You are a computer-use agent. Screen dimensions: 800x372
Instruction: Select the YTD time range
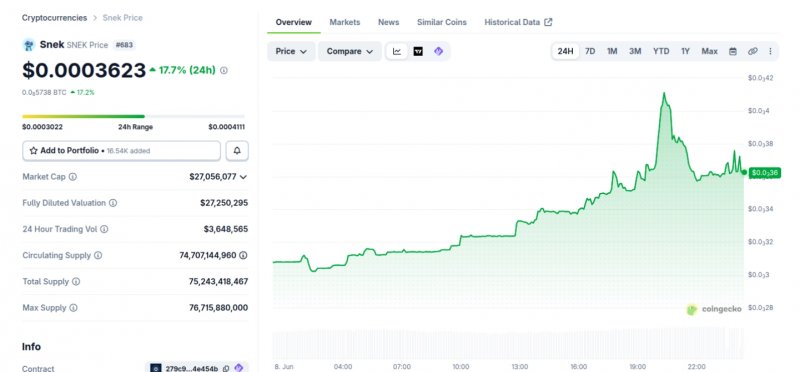pos(661,51)
